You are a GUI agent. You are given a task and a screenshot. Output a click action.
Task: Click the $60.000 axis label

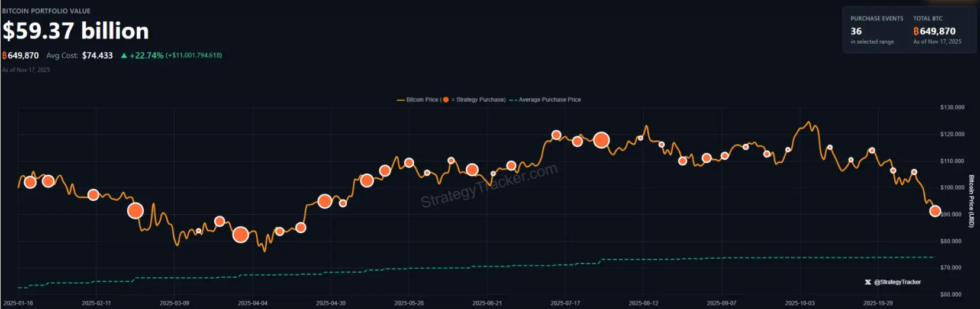tap(951, 295)
